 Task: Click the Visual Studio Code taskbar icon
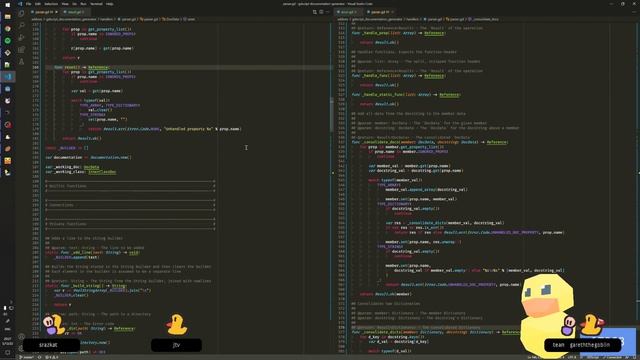tap(7, 77)
